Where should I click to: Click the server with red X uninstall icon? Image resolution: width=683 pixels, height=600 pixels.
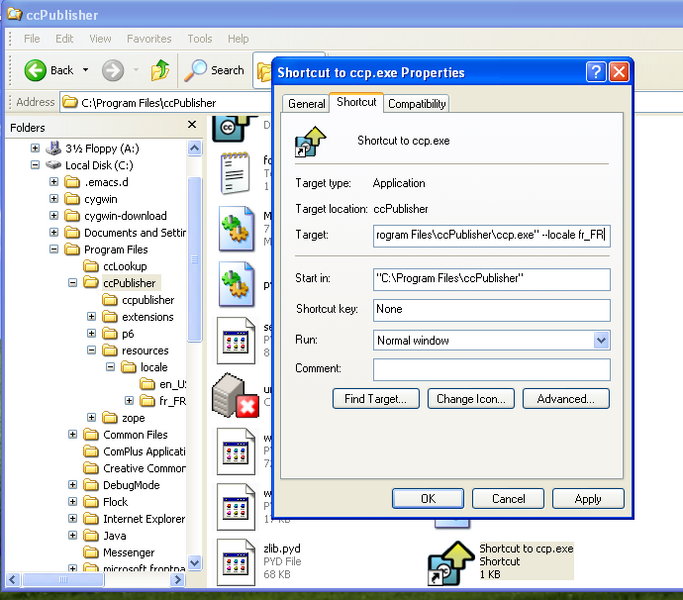coord(235,395)
